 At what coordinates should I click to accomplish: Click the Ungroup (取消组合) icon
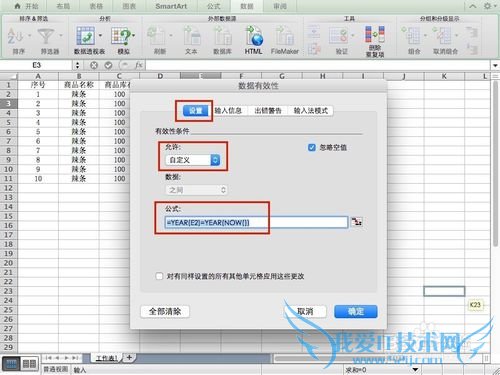(442, 36)
